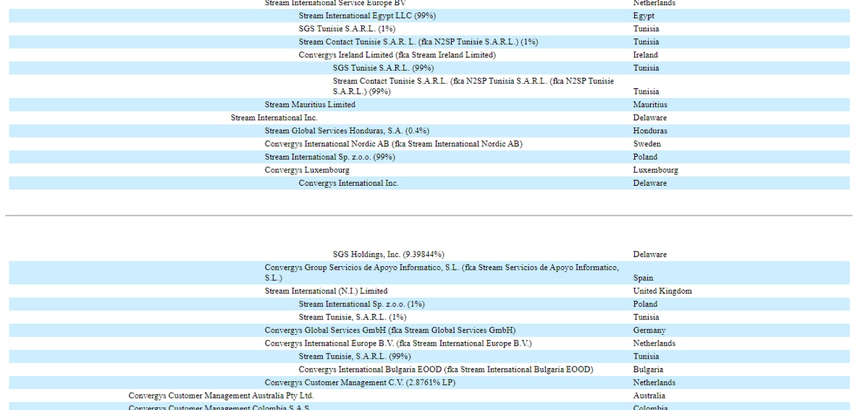Select 'Stream International Inc.' entry
This screenshot has width=868, height=410.
click(274, 118)
